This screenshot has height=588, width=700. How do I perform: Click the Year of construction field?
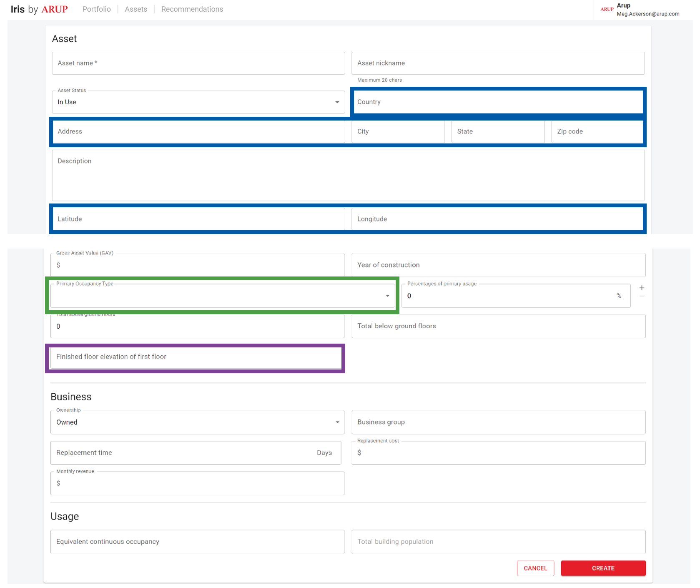pyautogui.click(x=498, y=265)
